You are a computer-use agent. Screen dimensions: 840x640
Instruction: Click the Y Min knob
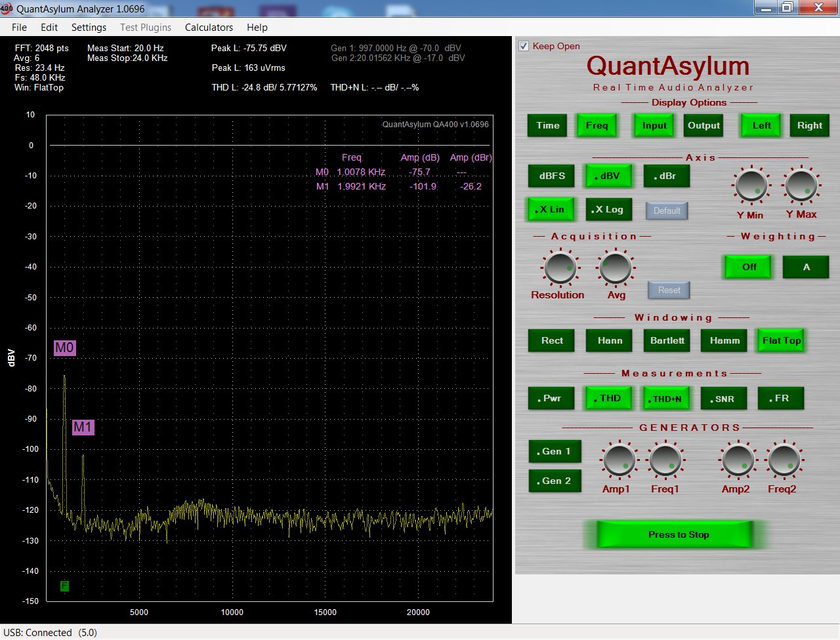(x=751, y=186)
